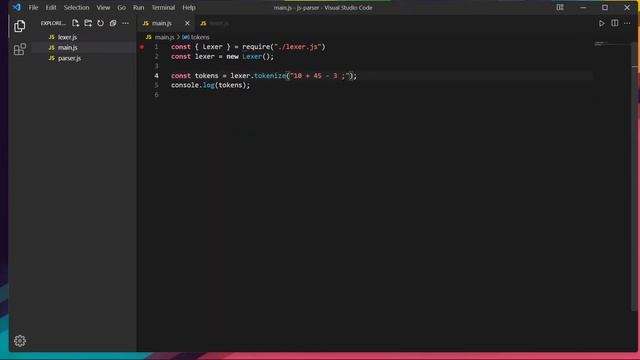Open the Run menu

pos(138,7)
